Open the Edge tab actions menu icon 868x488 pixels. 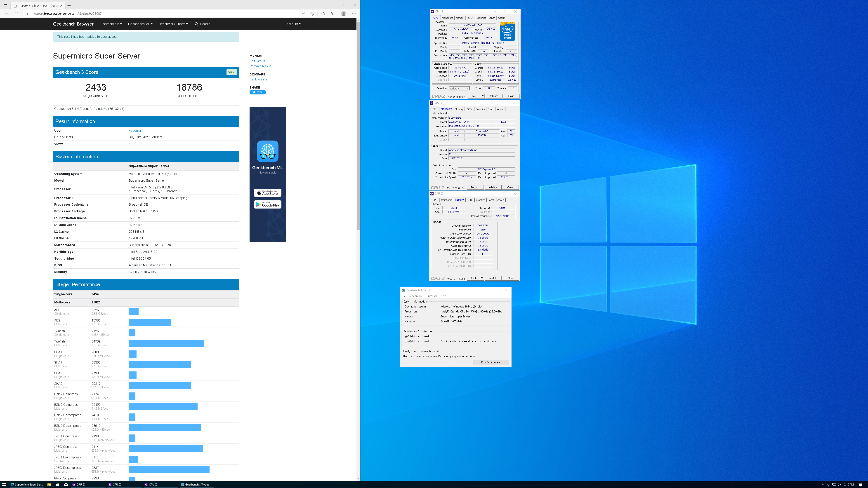(x=5, y=5)
